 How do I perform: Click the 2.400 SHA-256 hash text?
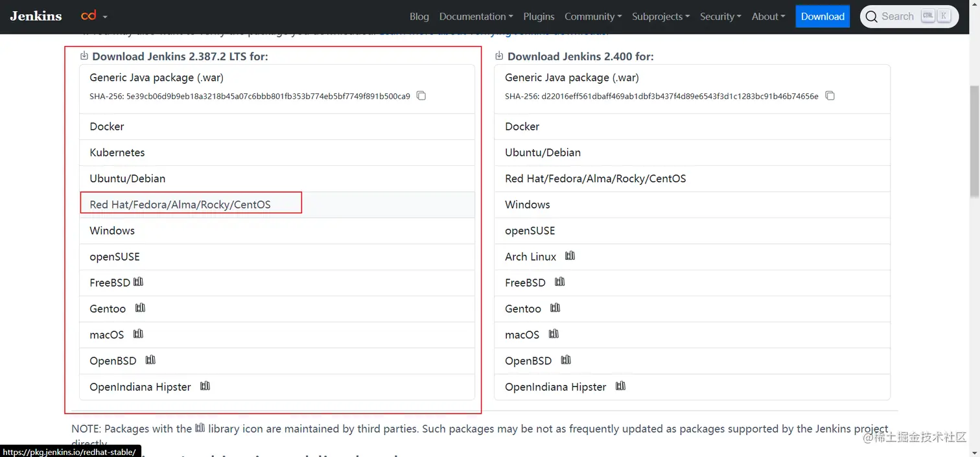[x=680, y=97]
